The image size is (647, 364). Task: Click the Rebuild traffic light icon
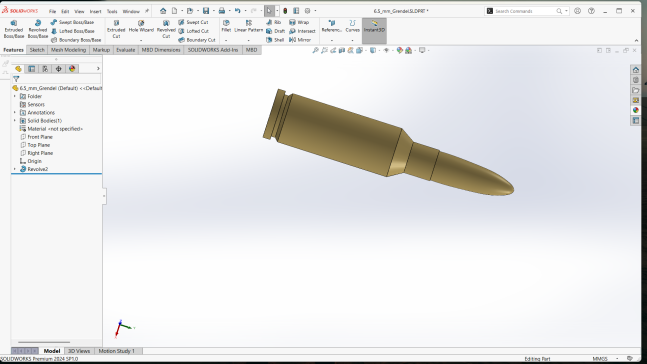click(285, 11)
